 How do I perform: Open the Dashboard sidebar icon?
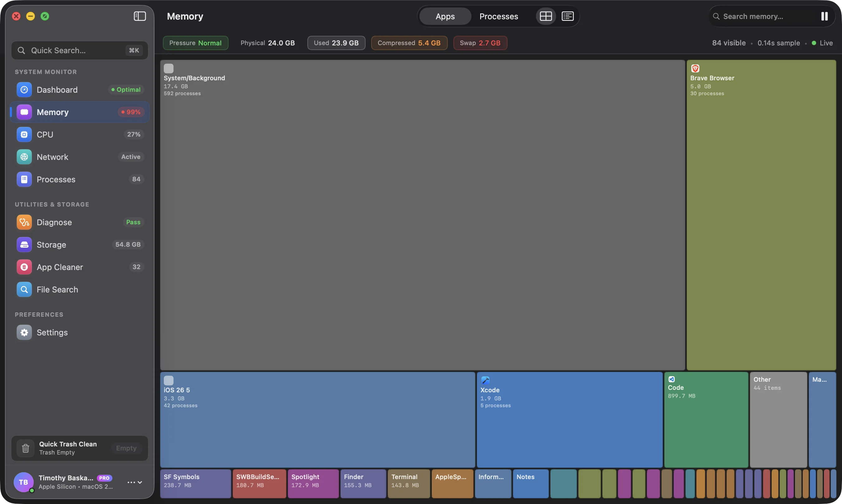tap(24, 90)
